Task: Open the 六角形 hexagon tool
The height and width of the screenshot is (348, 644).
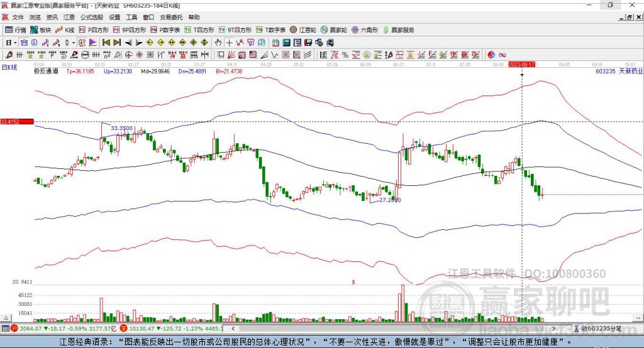Action: 364,30
